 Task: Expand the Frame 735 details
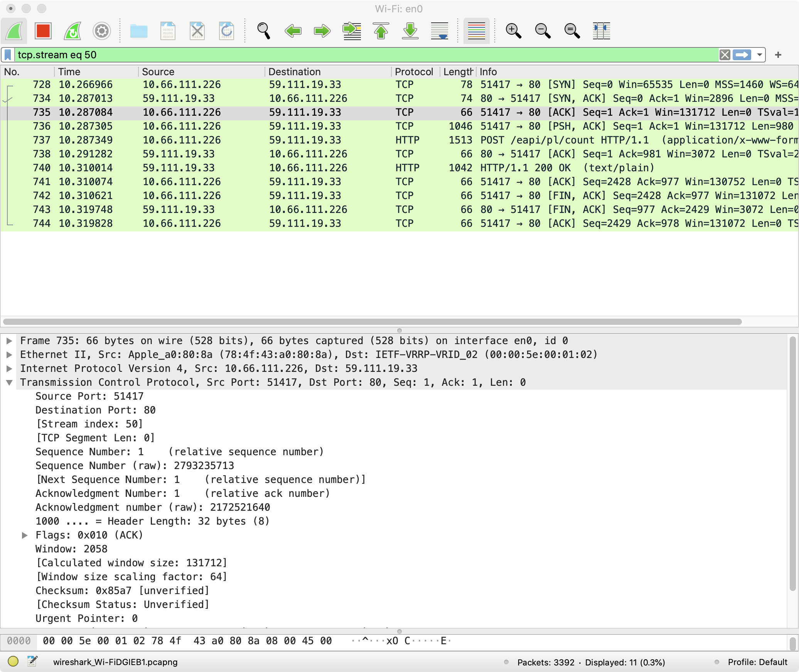click(x=10, y=341)
